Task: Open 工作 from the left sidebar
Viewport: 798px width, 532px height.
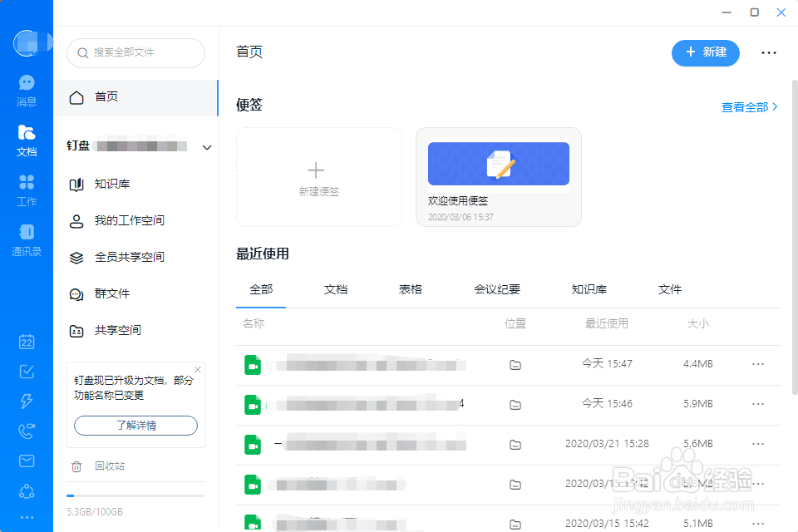Action: point(26,187)
